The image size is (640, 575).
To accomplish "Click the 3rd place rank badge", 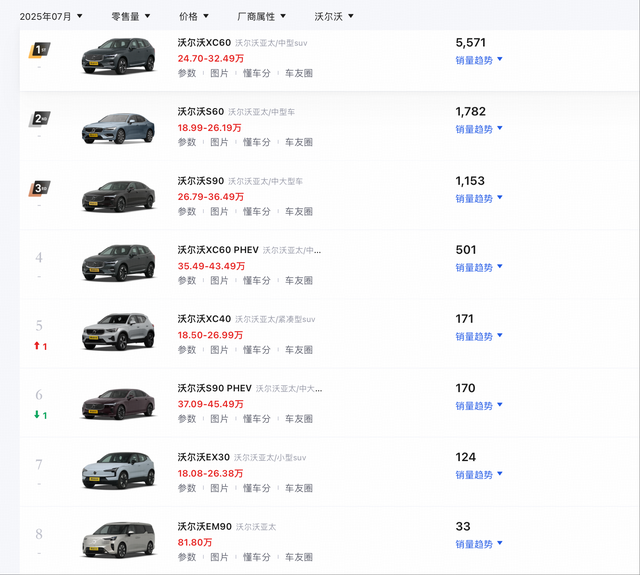I will point(39,189).
